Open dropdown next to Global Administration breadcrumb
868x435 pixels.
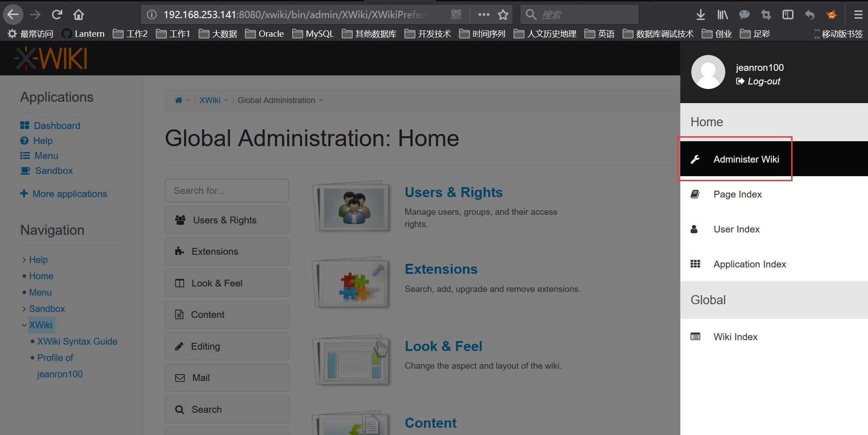(x=321, y=100)
